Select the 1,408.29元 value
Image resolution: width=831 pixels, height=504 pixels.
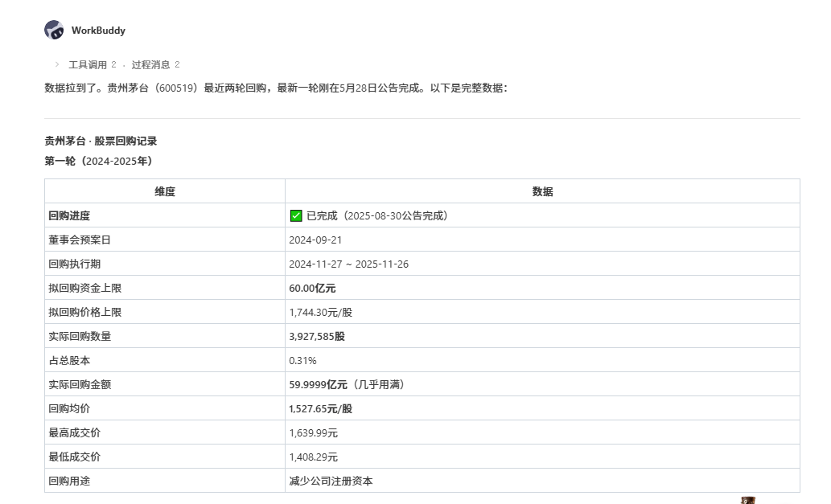pyautogui.click(x=313, y=457)
